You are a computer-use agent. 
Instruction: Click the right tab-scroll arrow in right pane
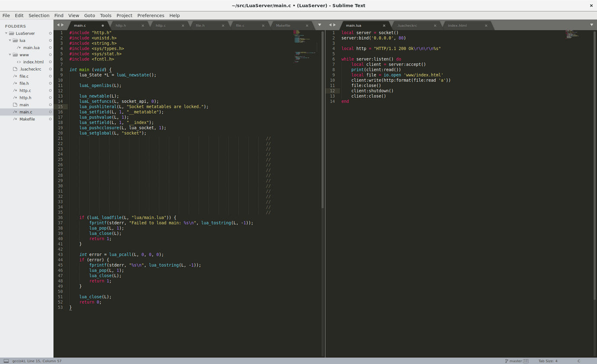point(334,25)
